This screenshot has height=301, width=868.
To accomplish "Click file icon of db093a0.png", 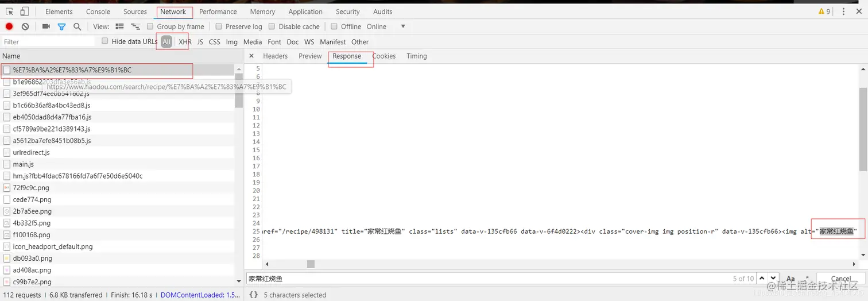I will click(7, 258).
